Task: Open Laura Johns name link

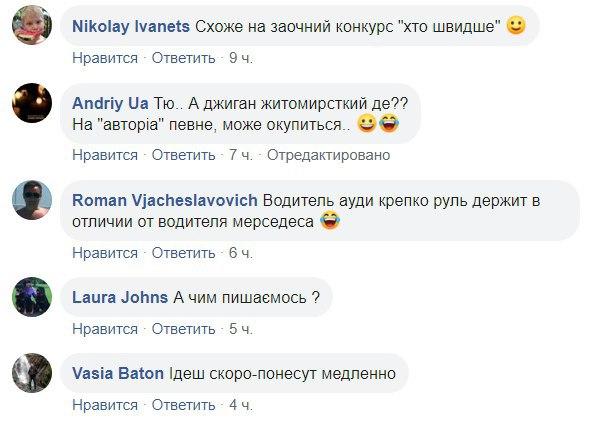Action: (120, 297)
